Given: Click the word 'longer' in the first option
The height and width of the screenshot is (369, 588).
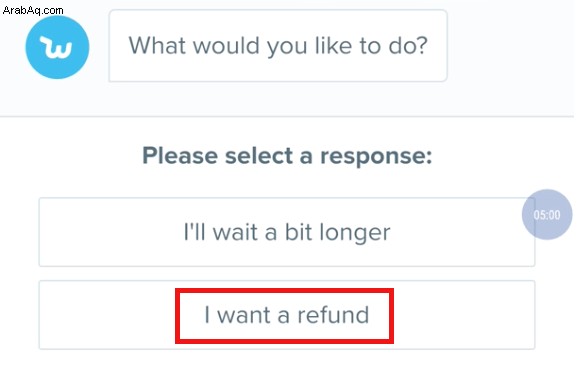Looking at the screenshot, I should 355,233.
